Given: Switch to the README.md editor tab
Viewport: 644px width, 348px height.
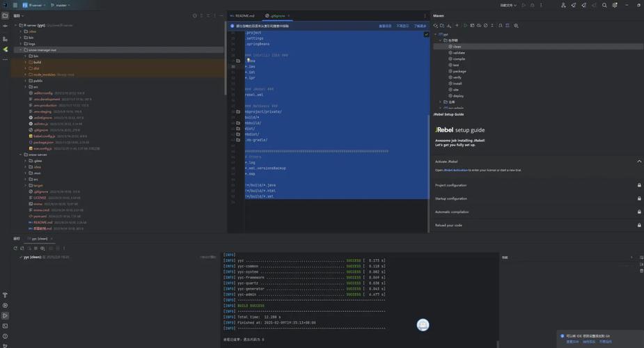Looking at the screenshot, I should click(243, 15).
